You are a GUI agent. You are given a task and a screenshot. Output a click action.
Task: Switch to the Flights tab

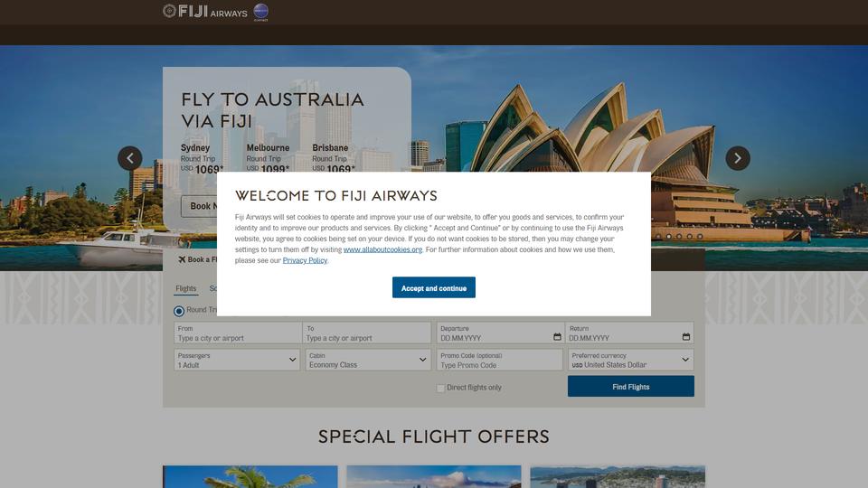point(186,289)
